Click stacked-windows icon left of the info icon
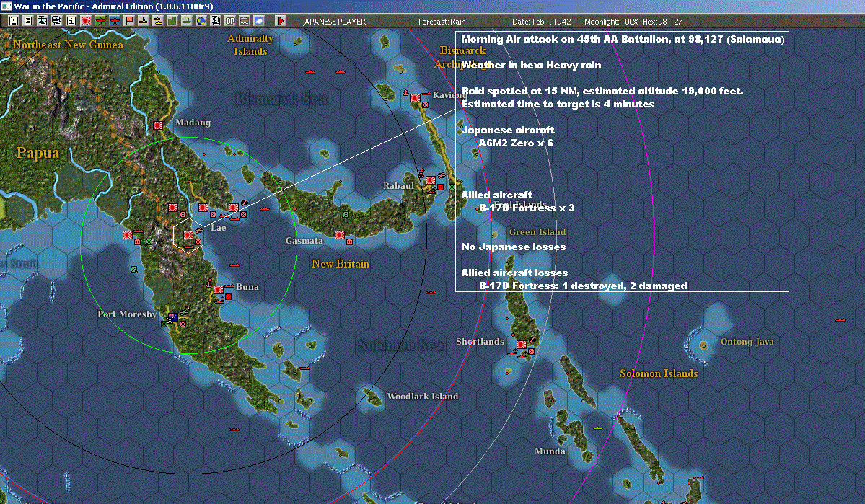Screen dimensions: 865x504 coord(57,21)
